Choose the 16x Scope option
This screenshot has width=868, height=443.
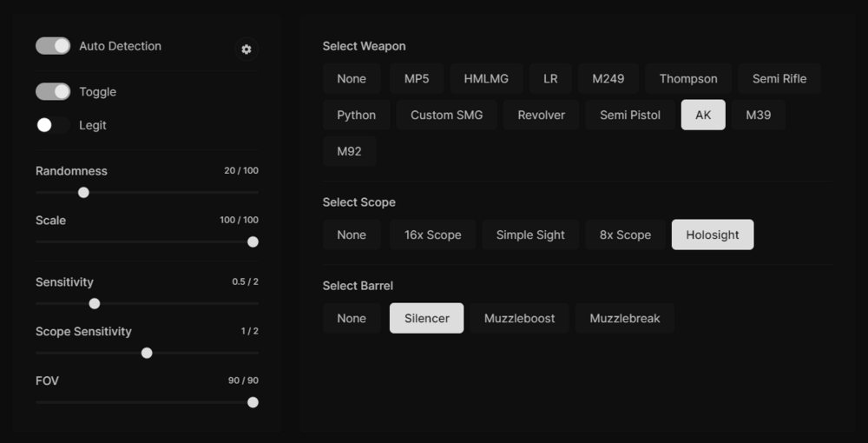(x=433, y=235)
